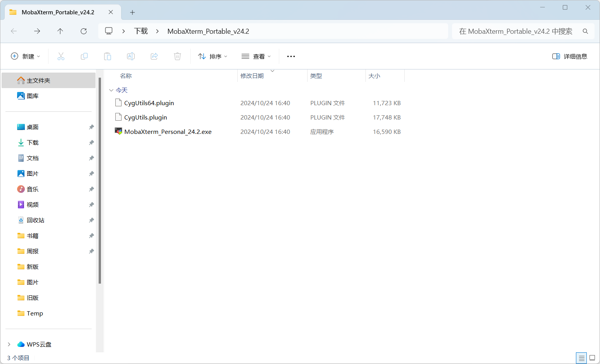
Task: Sort by the 类型 column header
Action: point(316,76)
